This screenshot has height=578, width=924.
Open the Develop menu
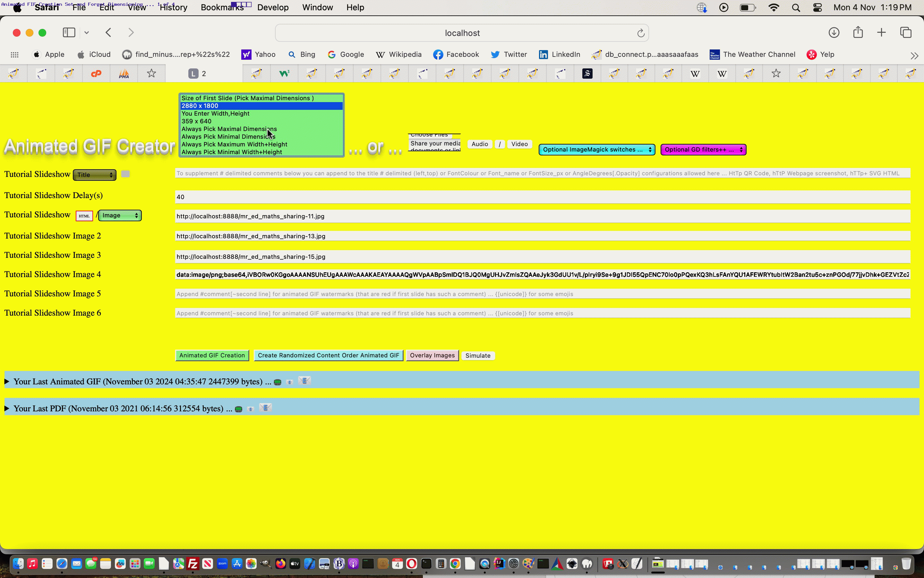273,8
